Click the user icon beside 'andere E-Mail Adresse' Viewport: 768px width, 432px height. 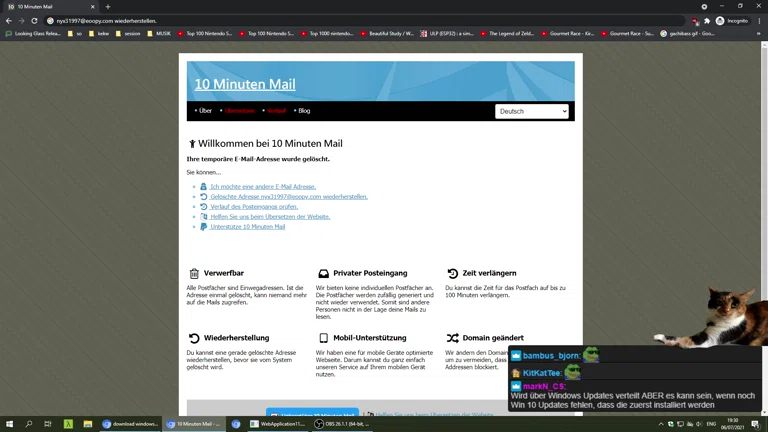coord(203,187)
